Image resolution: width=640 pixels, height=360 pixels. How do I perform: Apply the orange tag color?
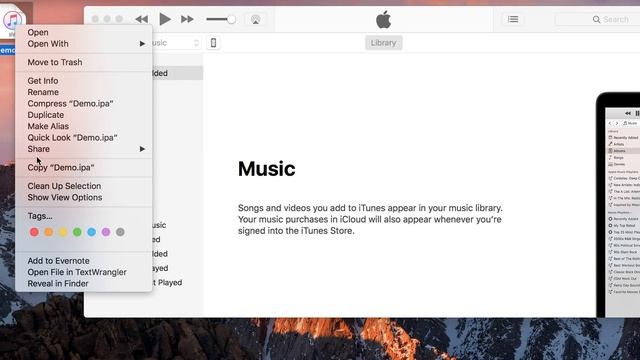tap(49, 232)
